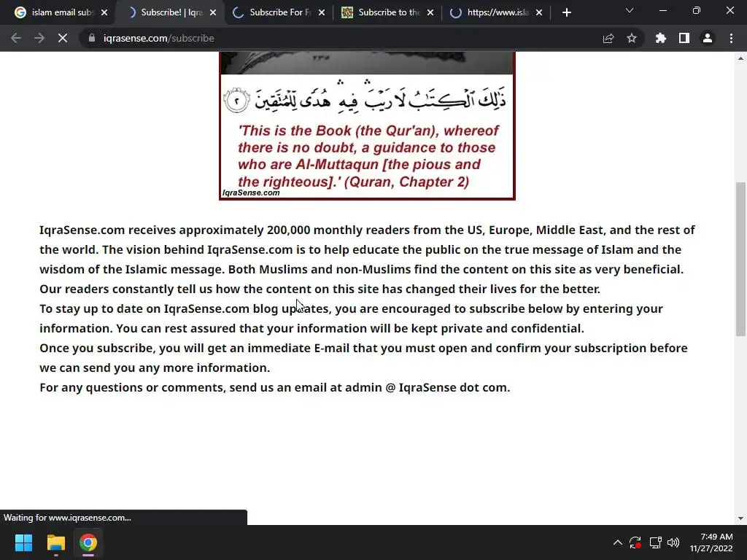Click the 'Waiting for www.iqrasense.com...' status text
The height and width of the screenshot is (560, 747).
point(67,518)
